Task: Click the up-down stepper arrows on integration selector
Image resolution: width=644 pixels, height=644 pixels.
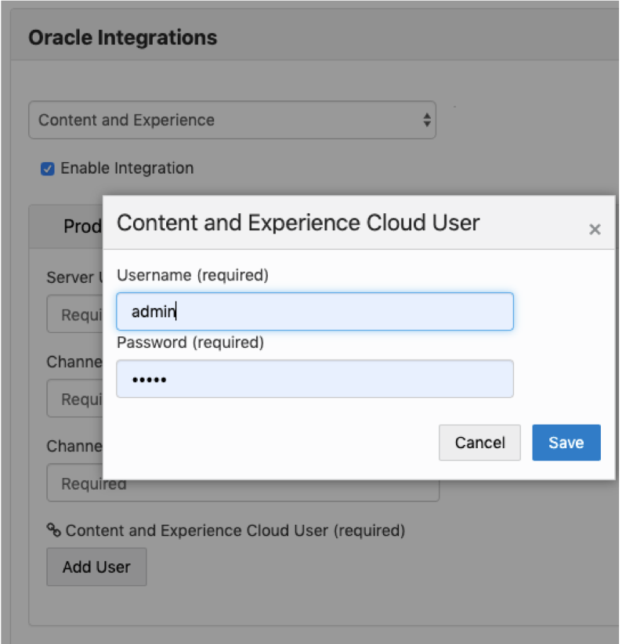Action: pyautogui.click(x=426, y=119)
